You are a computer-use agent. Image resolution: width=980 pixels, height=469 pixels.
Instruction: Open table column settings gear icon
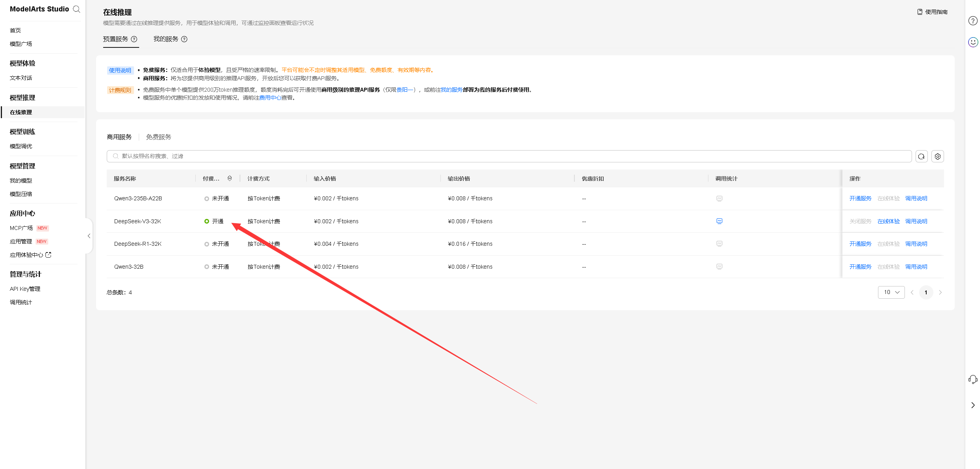point(937,156)
